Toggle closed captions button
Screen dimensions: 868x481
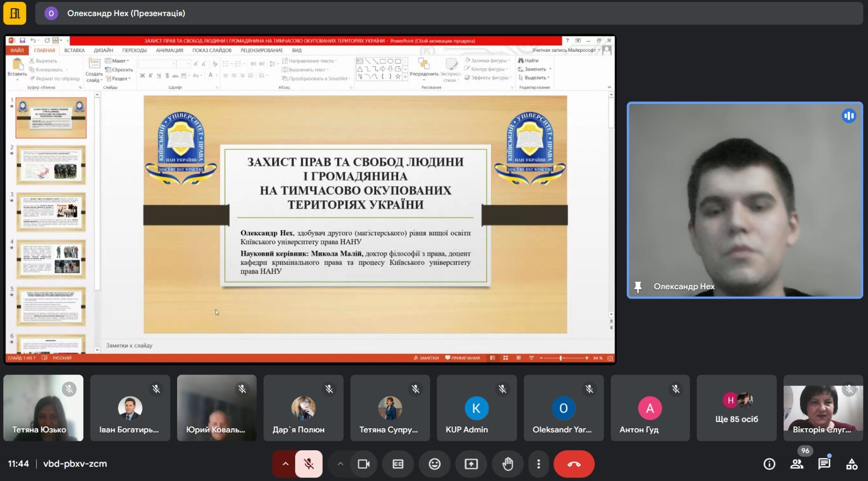pyautogui.click(x=398, y=464)
